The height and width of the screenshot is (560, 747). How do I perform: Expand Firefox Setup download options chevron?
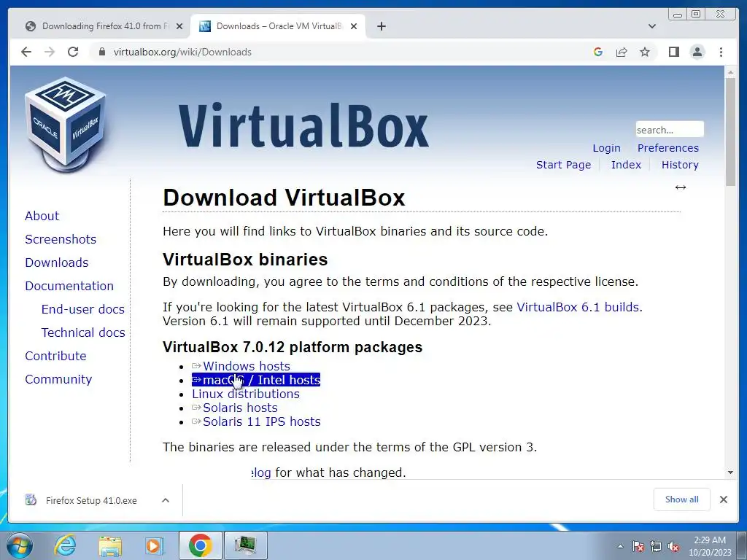[166, 500]
